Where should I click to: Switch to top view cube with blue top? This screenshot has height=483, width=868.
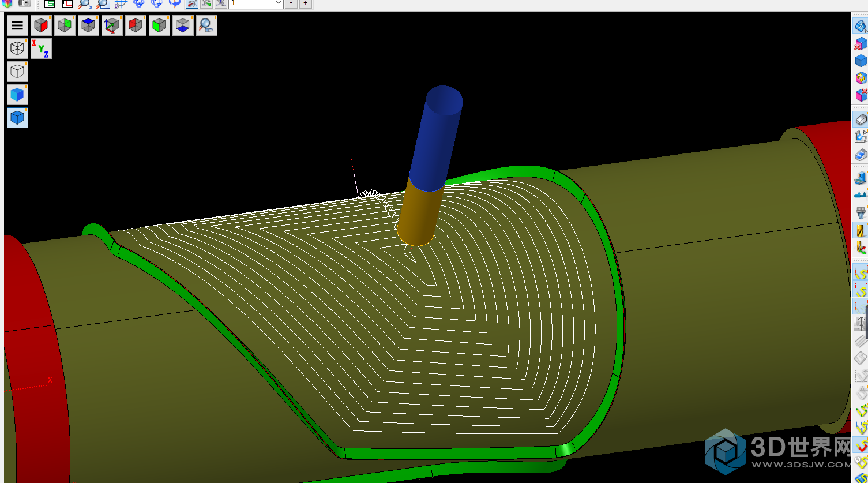(x=88, y=25)
